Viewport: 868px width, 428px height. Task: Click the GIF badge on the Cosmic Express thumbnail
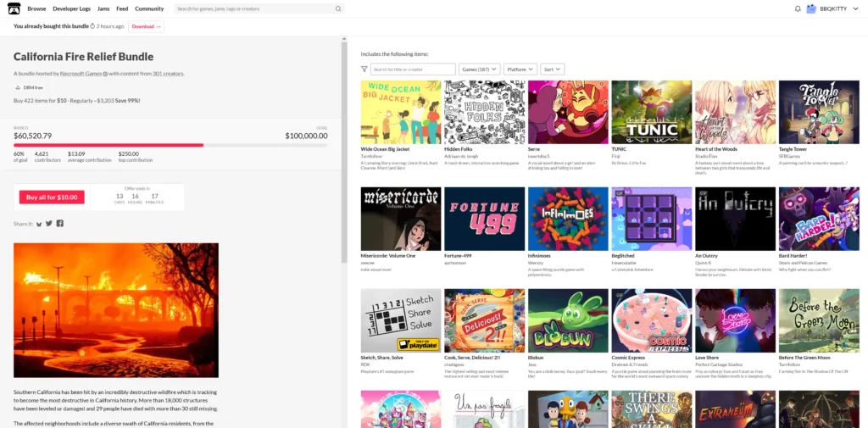click(618, 295)
